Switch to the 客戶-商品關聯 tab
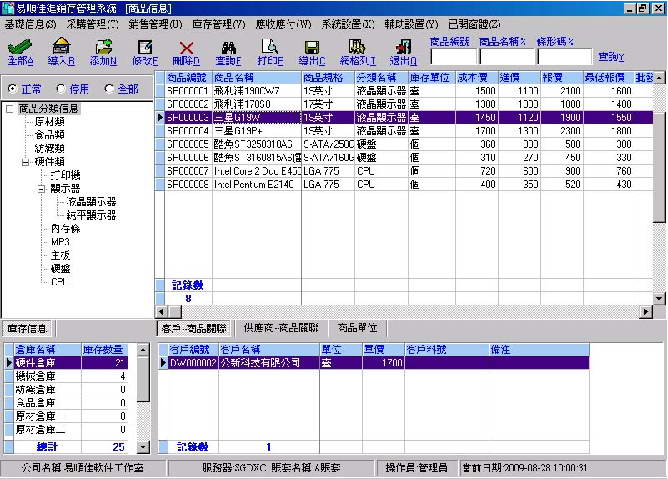Screen dimensions: 668x479 coord(194,329)
